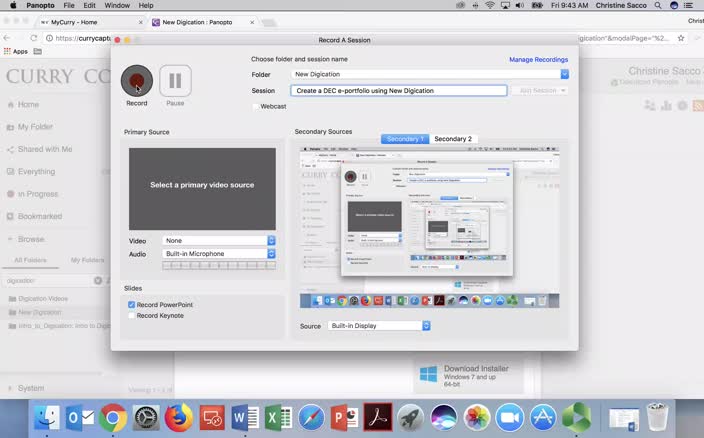Open the Help menu

146,5
